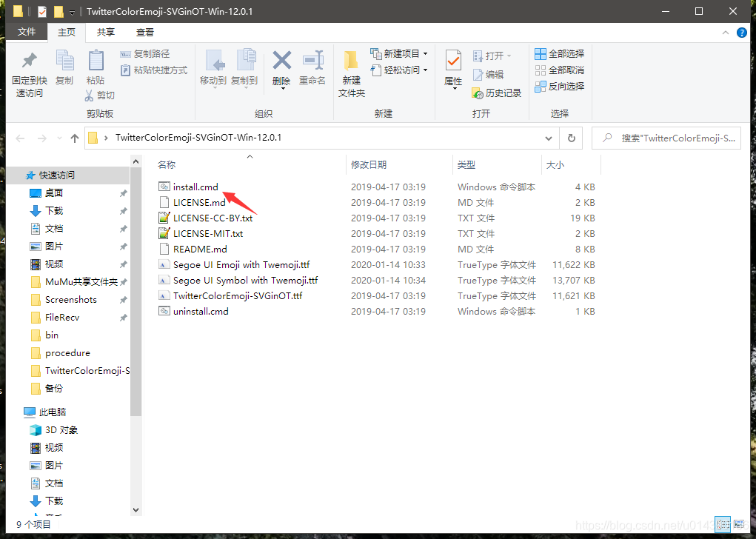Choose Paste shortcut in the clipboard group
Image resolution: width=756 pixels, height=539 pixels.
coord(154,70)
